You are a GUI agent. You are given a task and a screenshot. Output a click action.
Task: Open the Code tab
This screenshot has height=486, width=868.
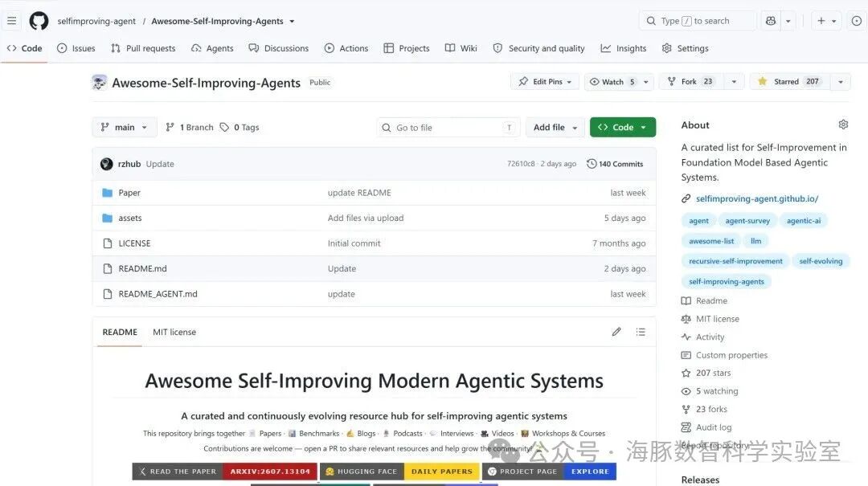24,48
